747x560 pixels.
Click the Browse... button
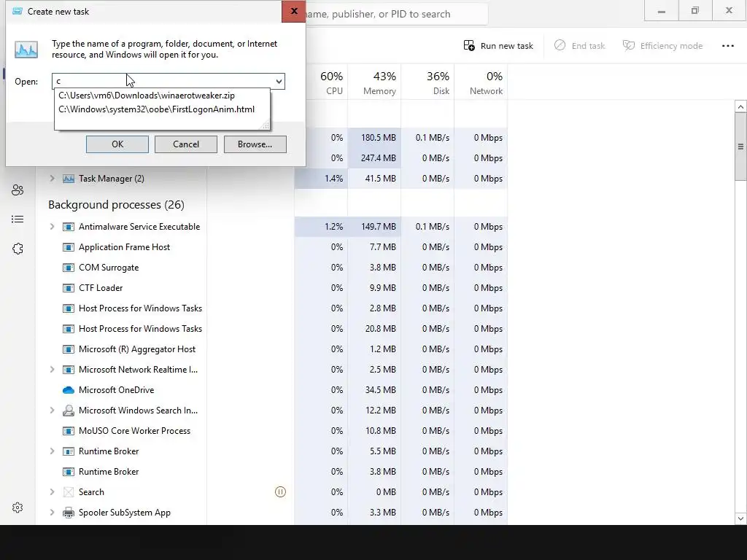(x=255, y=144)
